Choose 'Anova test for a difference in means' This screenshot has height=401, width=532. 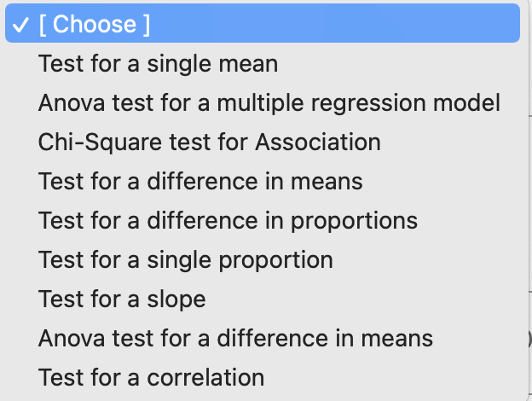tap(235, 339)
